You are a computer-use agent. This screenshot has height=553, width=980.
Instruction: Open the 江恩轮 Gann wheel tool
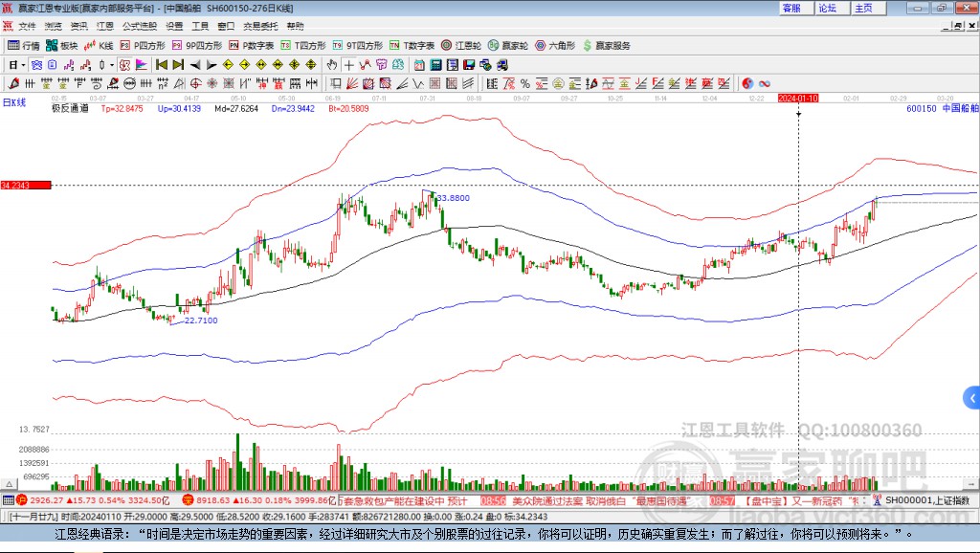point(461,46)
